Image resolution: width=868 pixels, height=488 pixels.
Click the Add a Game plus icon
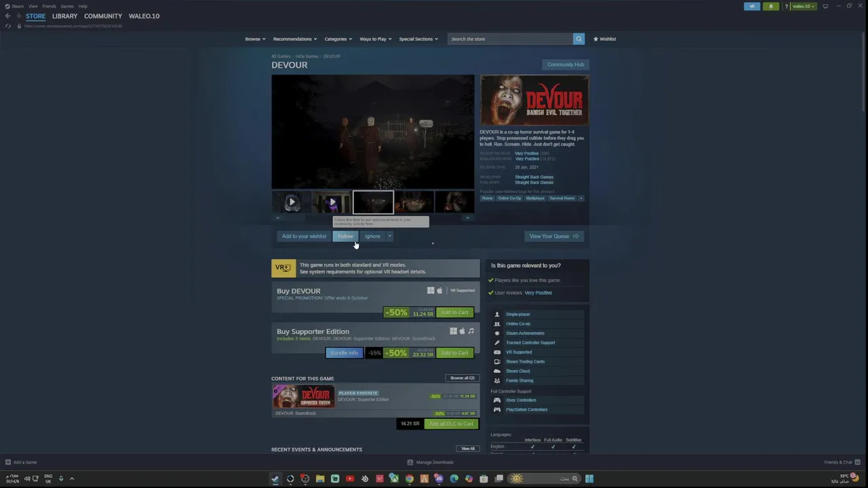pyautogui.click(x=8, y=462)
